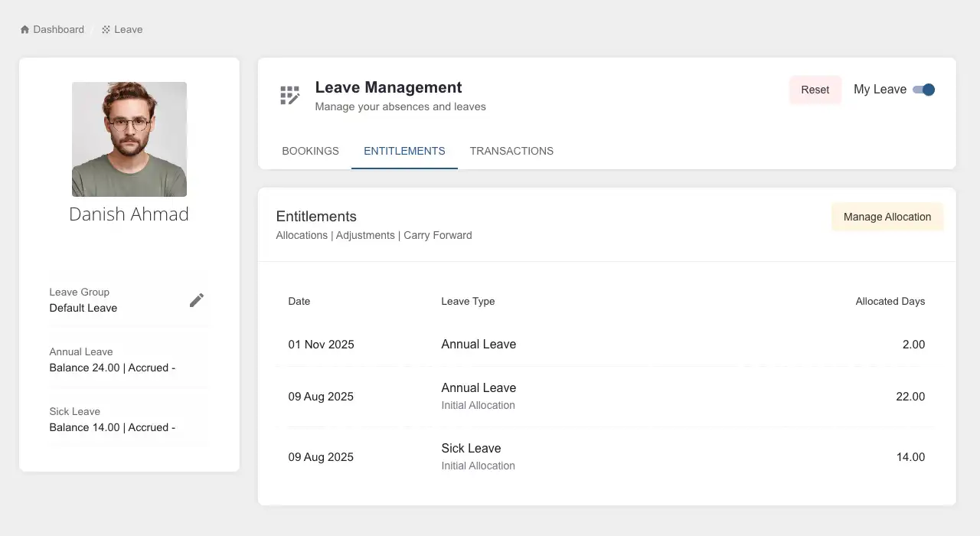
Task: Click the home icon in the breadcrumb
Action: 24,28
